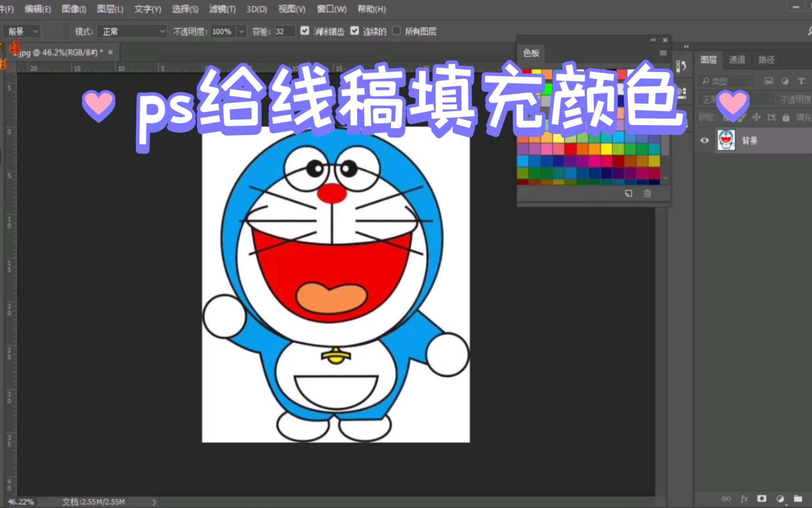This screenshot has width=812, height=508.
Task: Open the 文字(Y) menu
Action: pos(148,9)
